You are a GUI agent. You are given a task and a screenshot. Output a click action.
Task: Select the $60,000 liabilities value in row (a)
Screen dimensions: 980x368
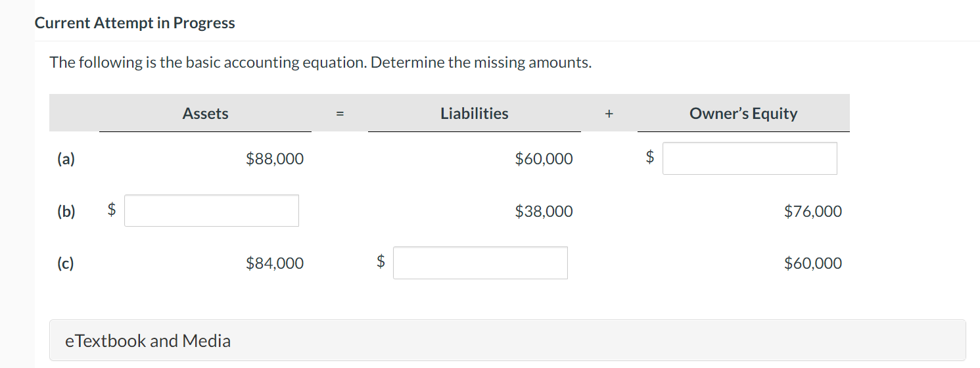tap(544, 158)
